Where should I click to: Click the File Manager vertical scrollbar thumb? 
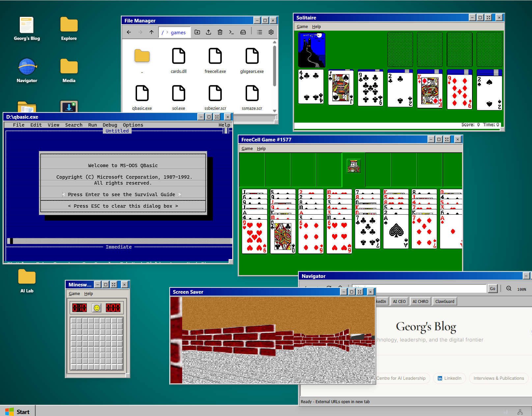coord(274,66)
